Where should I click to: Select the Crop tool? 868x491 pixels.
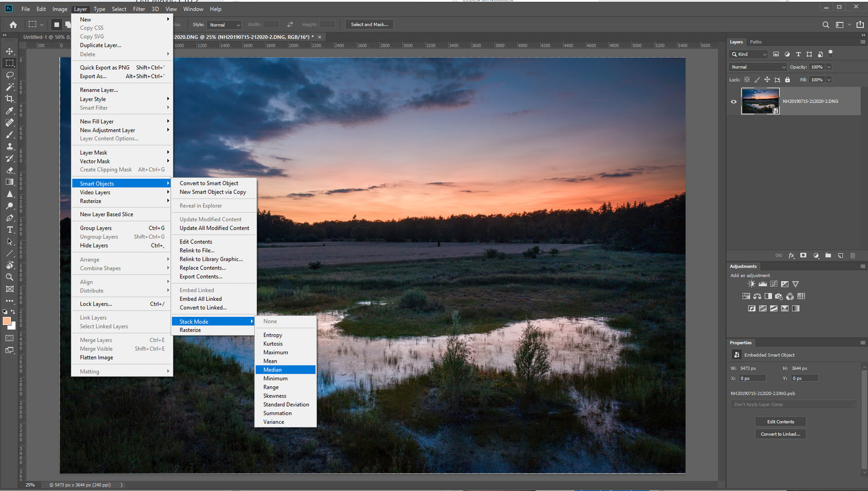[x=10, y=99]
